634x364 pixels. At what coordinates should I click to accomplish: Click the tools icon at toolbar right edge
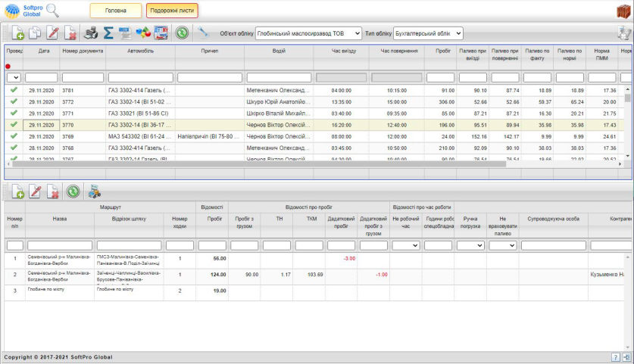click(x=624, y=33)
